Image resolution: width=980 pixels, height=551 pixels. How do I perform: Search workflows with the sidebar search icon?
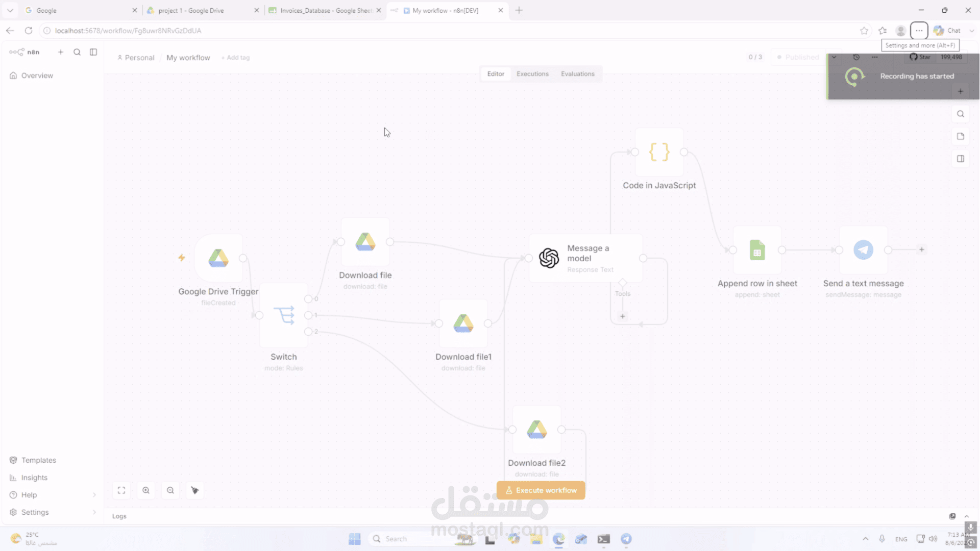click(77, 52)
